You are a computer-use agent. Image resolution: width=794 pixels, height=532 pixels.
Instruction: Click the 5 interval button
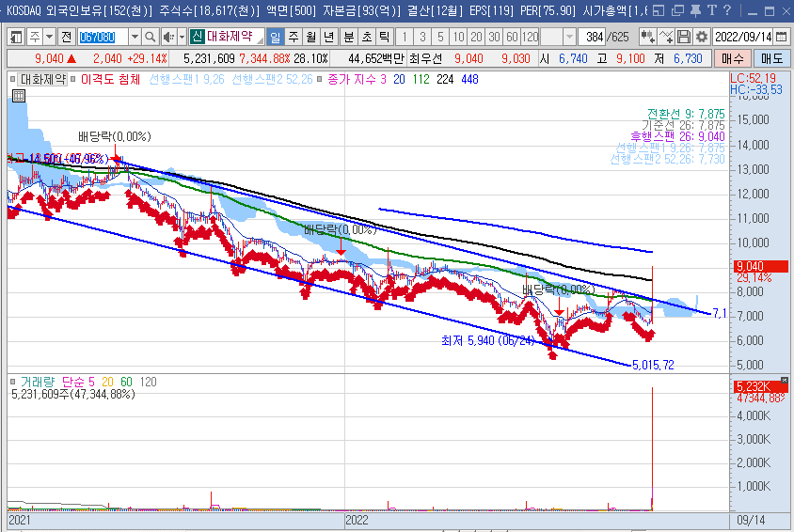pos(440,37)
